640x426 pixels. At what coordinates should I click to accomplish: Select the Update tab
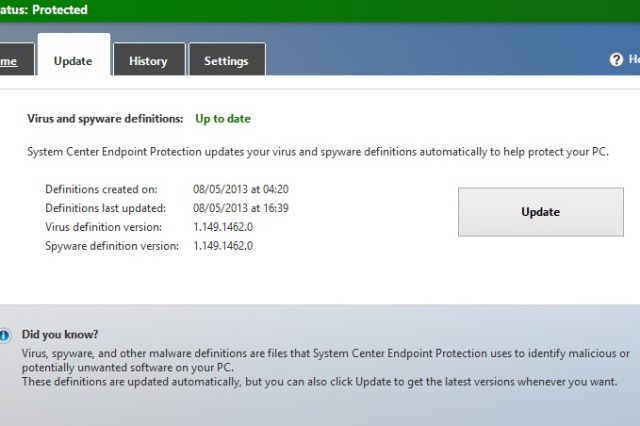click(x=73, y=61)
